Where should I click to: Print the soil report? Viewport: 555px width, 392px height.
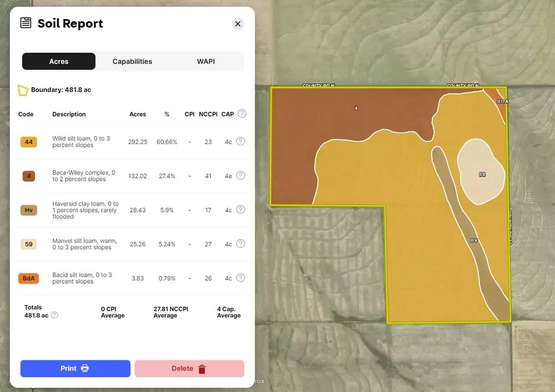pyautogui.click(x=75, y=369)
